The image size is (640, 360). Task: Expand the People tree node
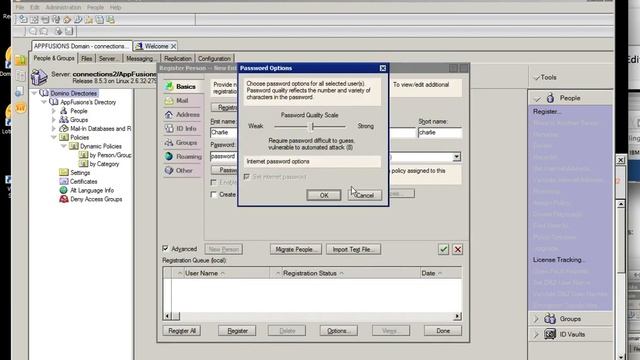click(x=53, y=111)
